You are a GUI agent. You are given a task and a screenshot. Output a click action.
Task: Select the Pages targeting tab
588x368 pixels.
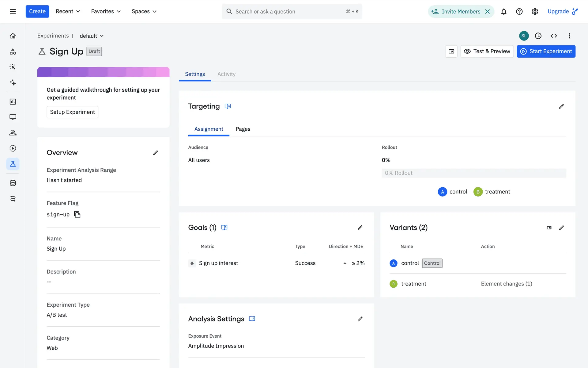tap(243, 129)
